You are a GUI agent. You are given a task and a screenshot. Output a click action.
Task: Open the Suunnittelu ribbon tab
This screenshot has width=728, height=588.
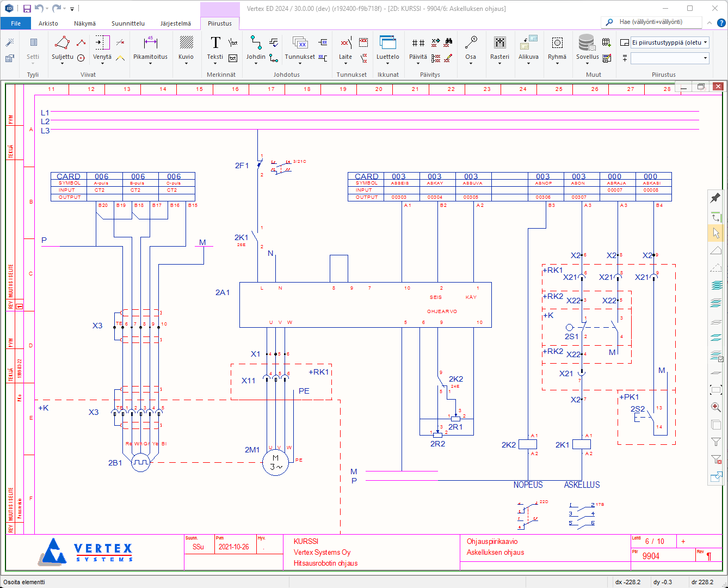click(x=128, y=23)
